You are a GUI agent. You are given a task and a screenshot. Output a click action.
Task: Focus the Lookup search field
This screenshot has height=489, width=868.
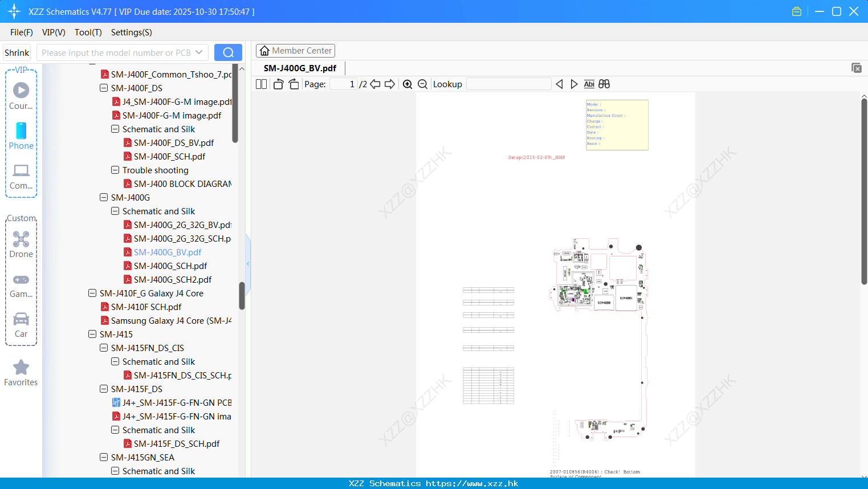508,84
